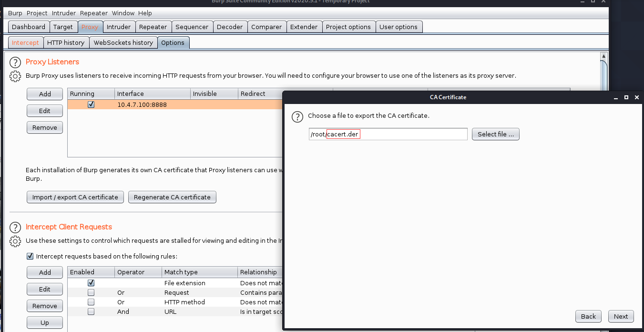Switch to the Target tab
Viewport: 644px width, 332px height.
click(63, 27)
